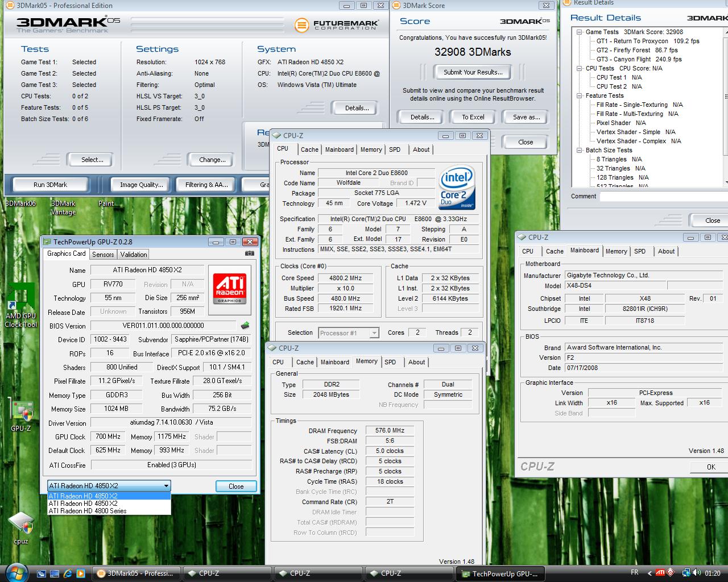Select the Paint desktop shortcut
Screen dimensions: 728x582
106,203
